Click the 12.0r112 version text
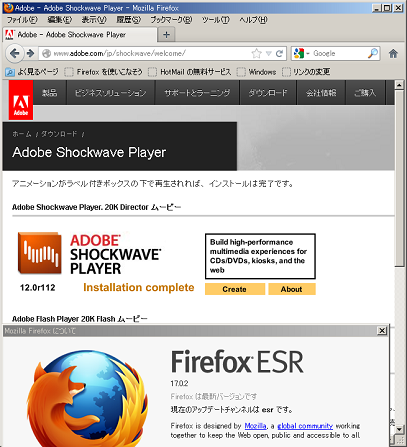 [37, 287]
